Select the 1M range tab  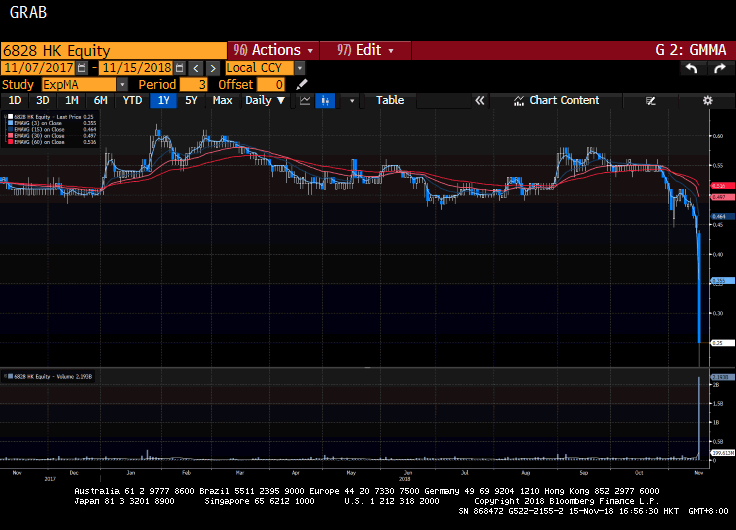pyautogui.click(x=72, y=100)
